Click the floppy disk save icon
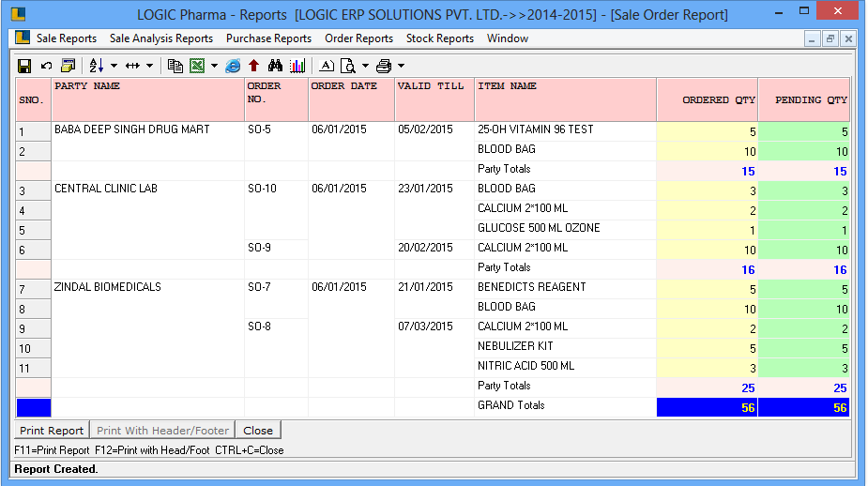This screenshot has height=486, width=868. (x=23, y=67)
